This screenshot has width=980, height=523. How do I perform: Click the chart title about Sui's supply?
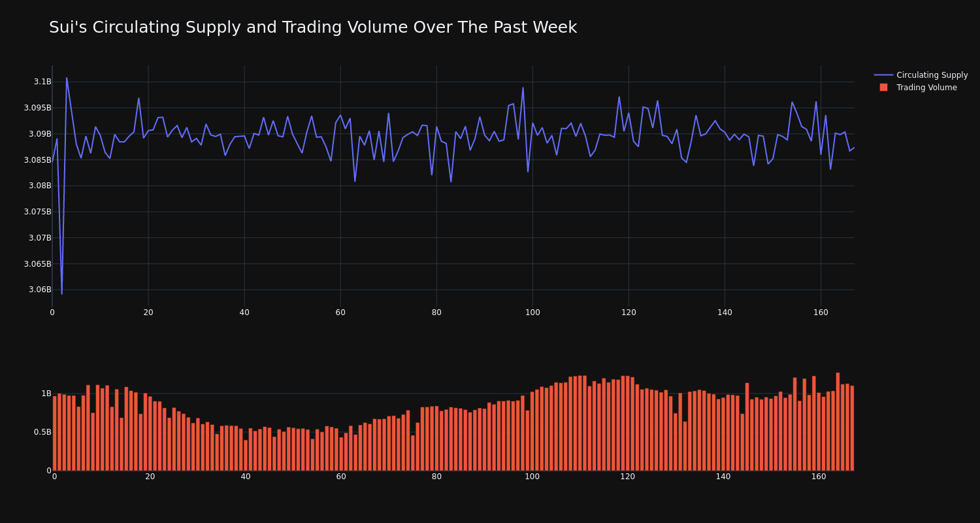pos(313,27)
